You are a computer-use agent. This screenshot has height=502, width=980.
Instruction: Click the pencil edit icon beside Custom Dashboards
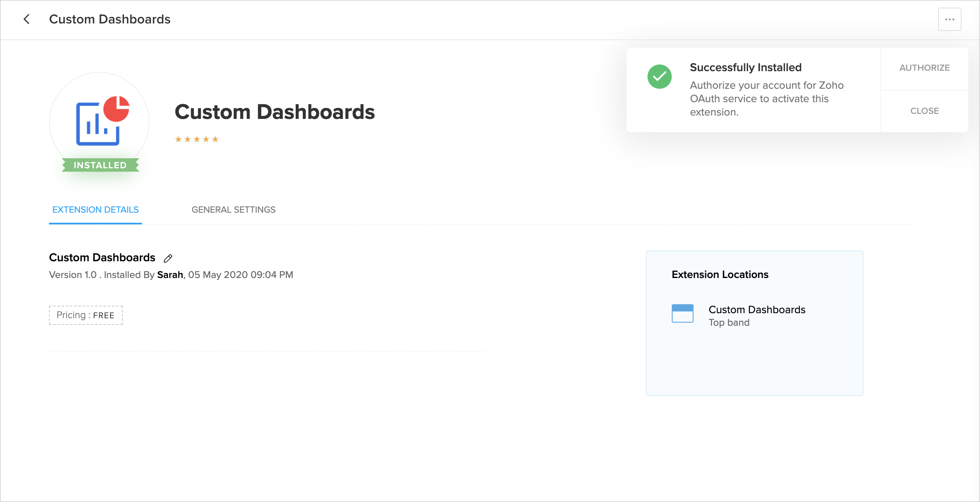168,258
